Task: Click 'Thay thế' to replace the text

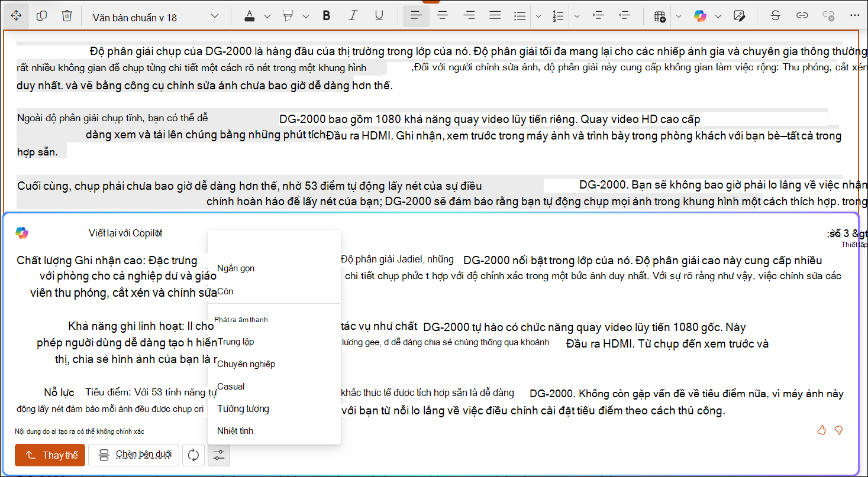Action: [50, 455]
